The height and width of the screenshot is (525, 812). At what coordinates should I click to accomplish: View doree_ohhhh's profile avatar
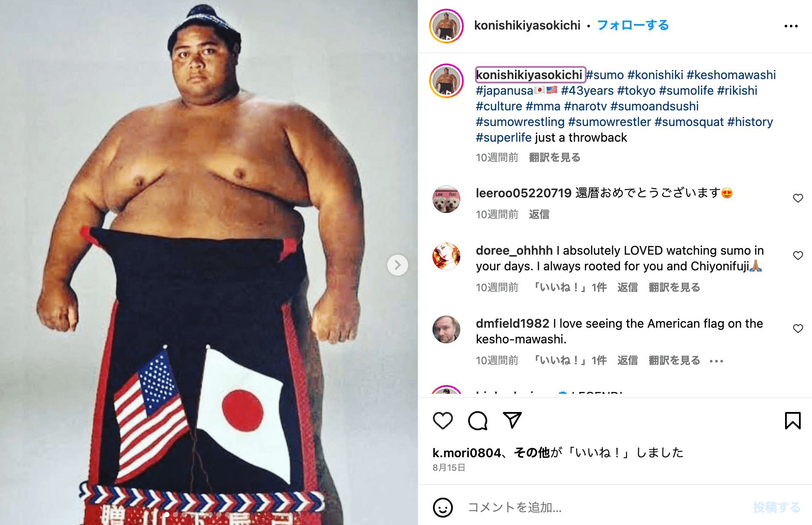point(446,256)
